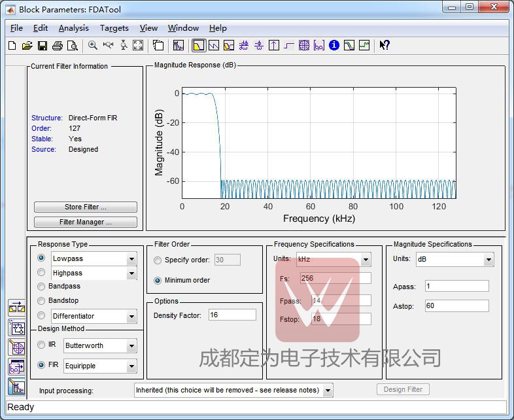Open the frequency Units kHz dropdown
This screenshot has height=420, width=514.
[366, 260]
